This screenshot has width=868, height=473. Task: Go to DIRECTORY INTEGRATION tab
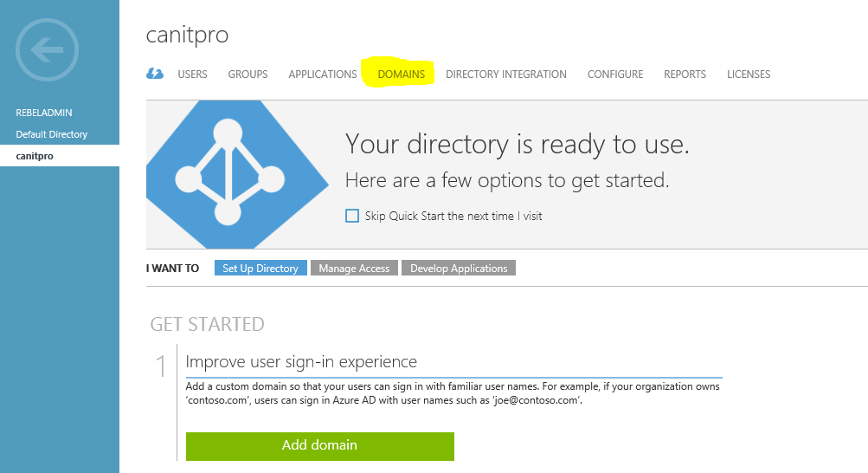click(x=506, y=75)
